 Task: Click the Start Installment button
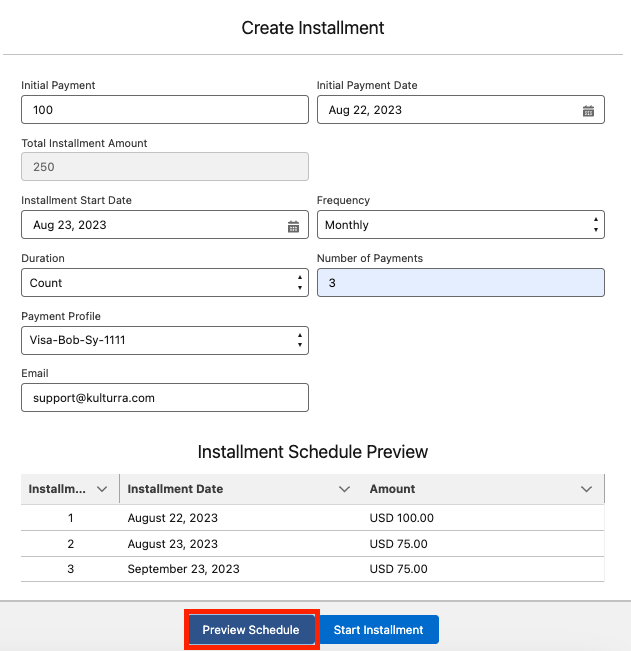coord(378,630)
